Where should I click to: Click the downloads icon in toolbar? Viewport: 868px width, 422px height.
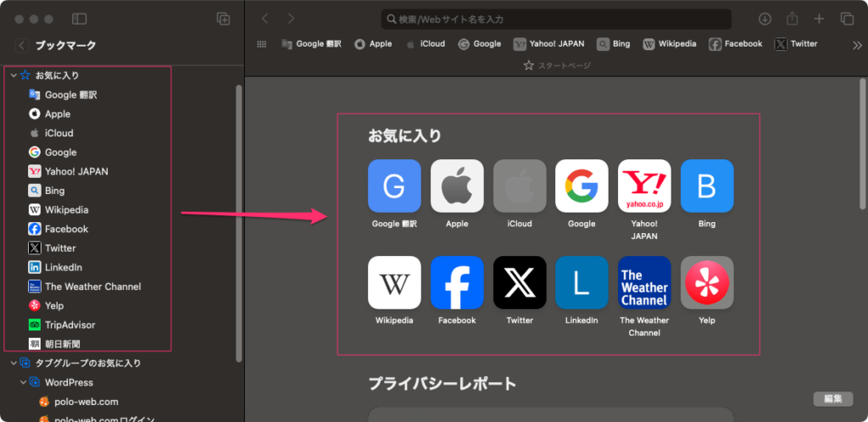(765, 19)
